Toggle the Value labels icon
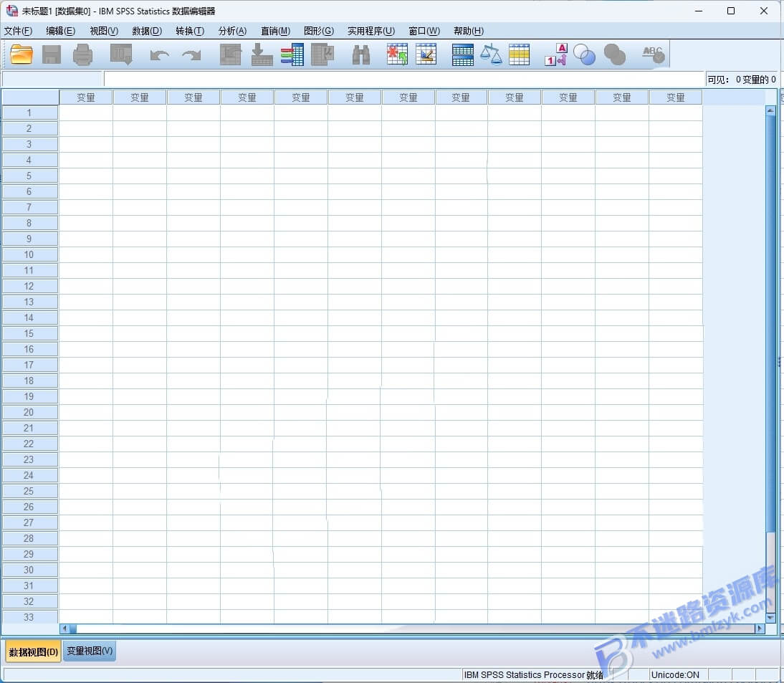Screen dimensions: 784x683 point(556,54)
